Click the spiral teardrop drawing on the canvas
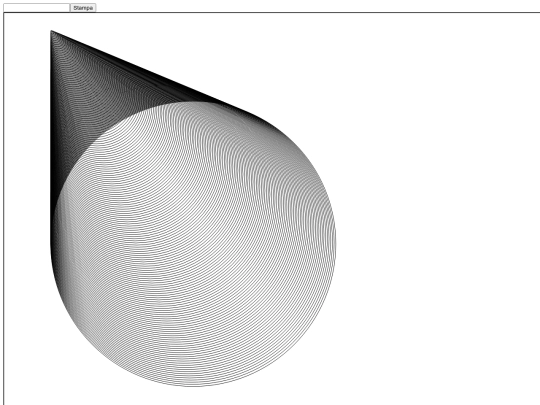Image resolution: width=540 pixels, height=405 pixels. [193, 209]
